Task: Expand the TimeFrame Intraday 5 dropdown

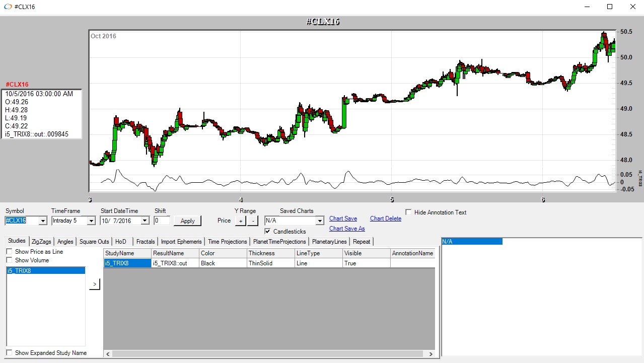Action: click(91, 221)
